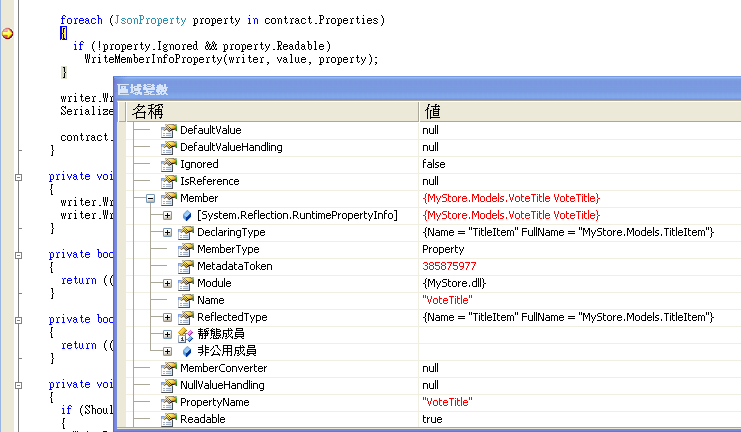Click the Name value "VoteTitle"
The height and width of the screenshot is (432, 741).
[447, 300]
